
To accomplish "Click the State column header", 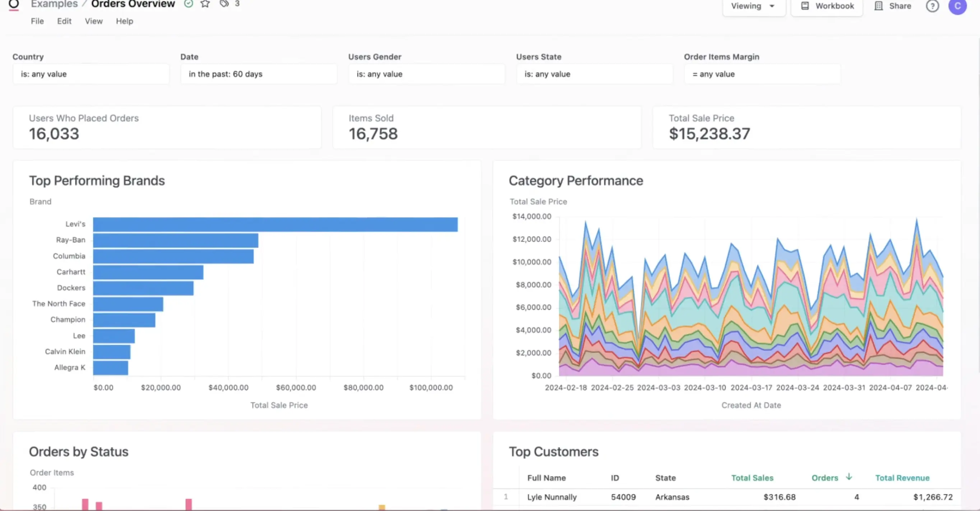I will [x=665, y=478].
